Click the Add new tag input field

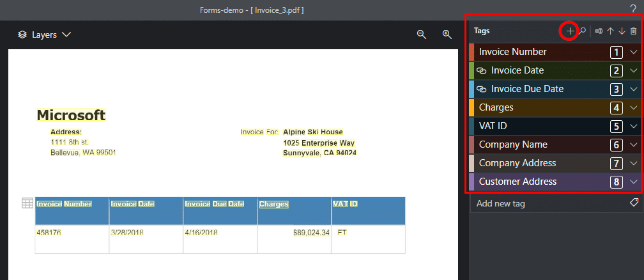556,203
